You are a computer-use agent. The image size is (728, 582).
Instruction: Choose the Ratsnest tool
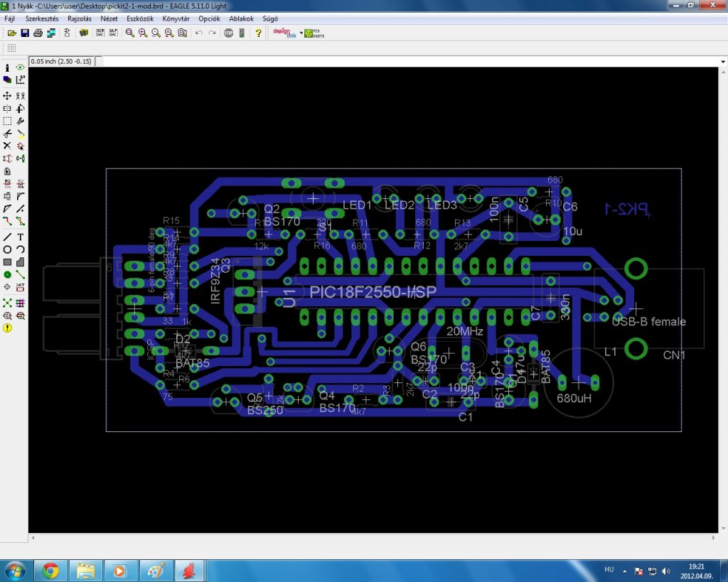7,303
